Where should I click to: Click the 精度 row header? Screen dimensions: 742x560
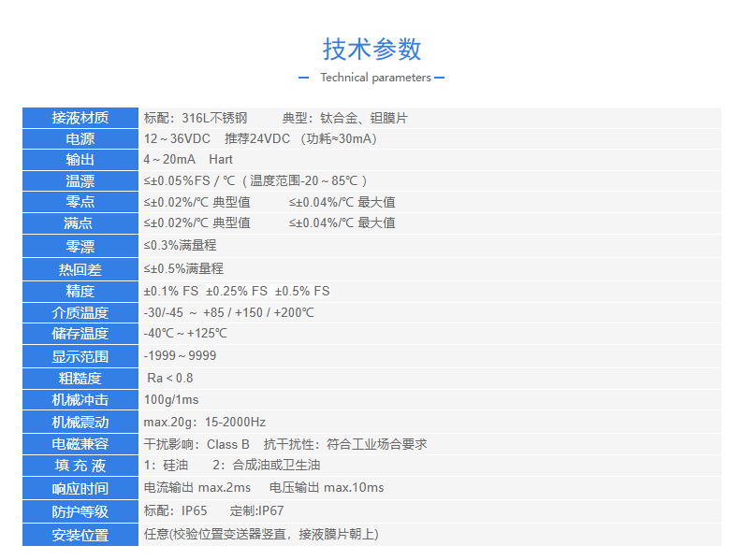[x=80, y=292]
